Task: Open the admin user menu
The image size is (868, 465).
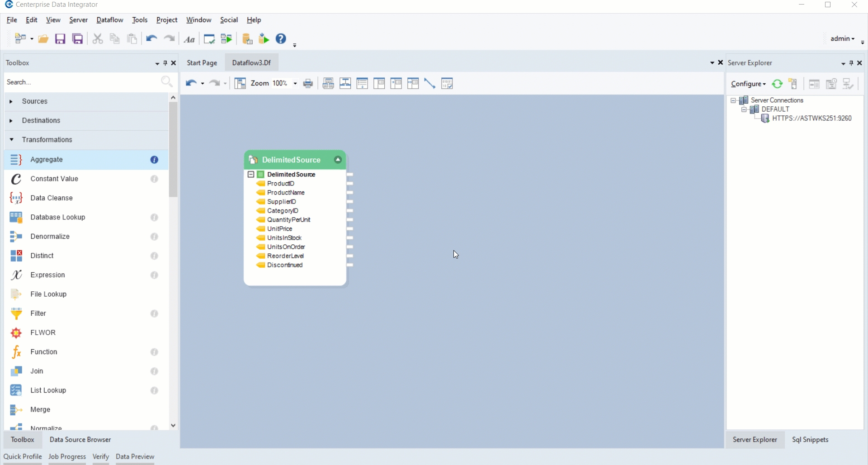Action: [843, 39]
